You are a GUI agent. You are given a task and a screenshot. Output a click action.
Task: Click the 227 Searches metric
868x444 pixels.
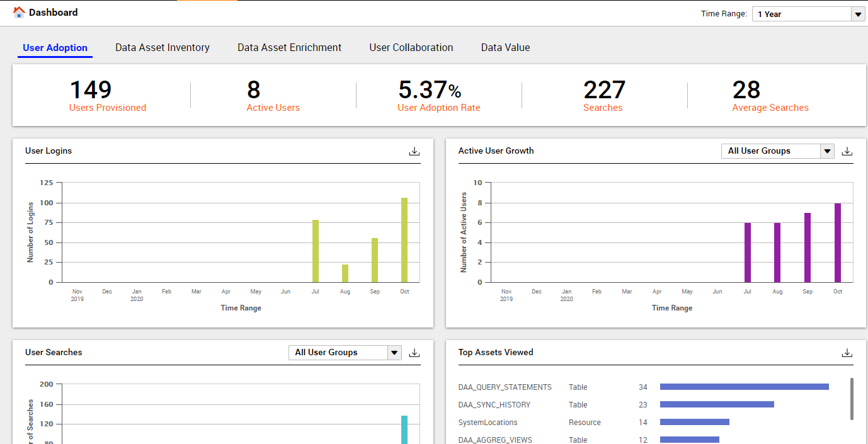click(x=603, y=96)
